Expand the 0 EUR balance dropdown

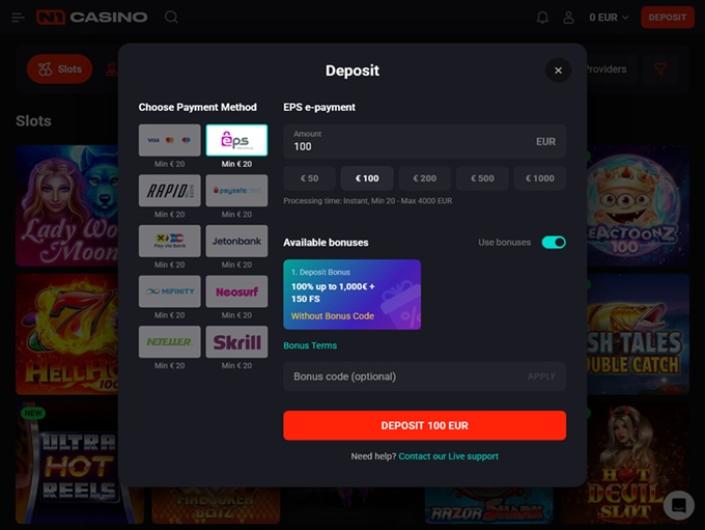coord(609,18)
